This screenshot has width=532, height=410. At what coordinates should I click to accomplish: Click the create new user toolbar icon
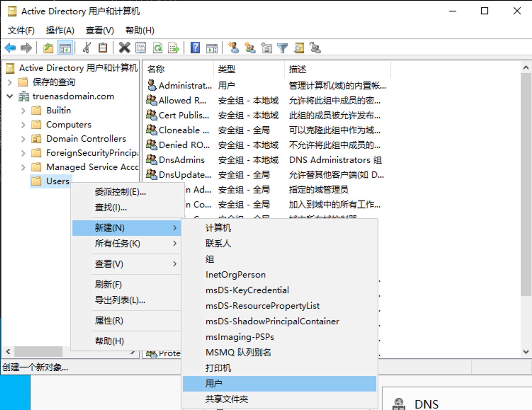[x=233, y=48]
